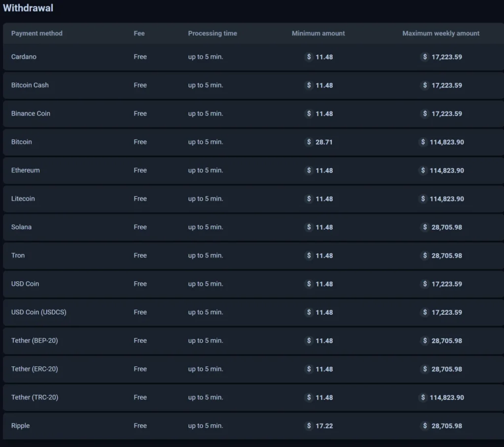Click the Maximum weekly amount column header
Image resolution: width=504 pixels, height=447 pixels.
click(x=441, y=33)
